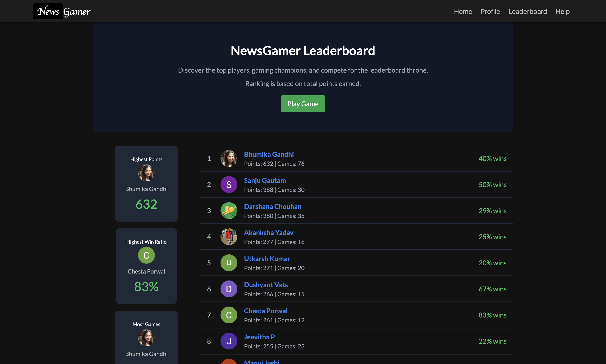Click Dushyant Vats' purple D avatar
Viewport: 606px width, 364px height.
tap(229, 289)
